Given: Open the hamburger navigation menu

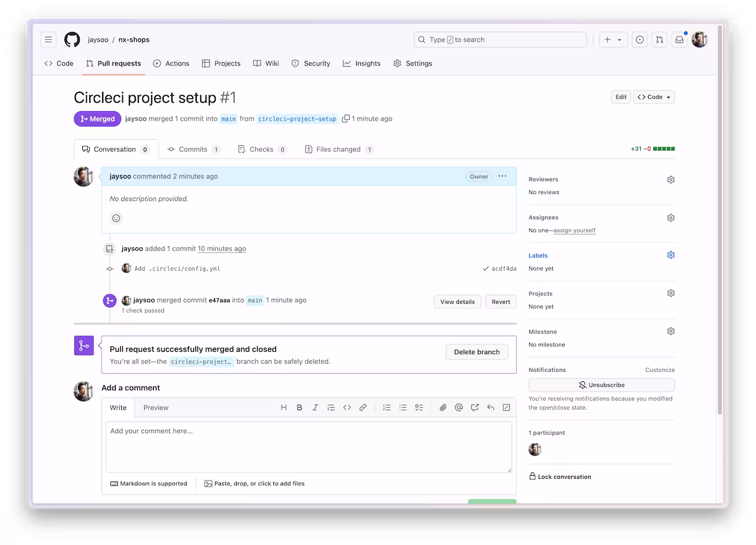Looking at the screenshot, I should pyautogui.click(x=48, y=40).
